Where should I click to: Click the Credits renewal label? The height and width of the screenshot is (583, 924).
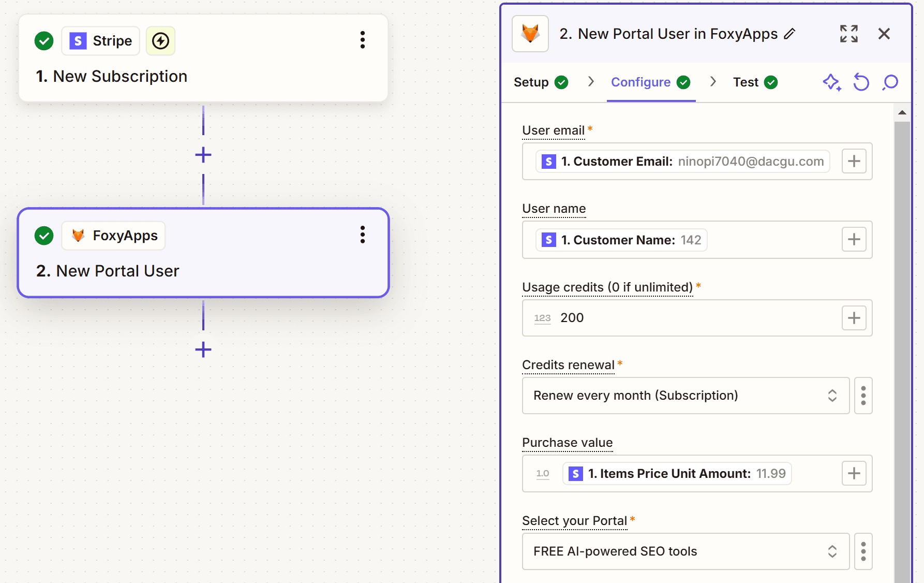tap(568, 365)
